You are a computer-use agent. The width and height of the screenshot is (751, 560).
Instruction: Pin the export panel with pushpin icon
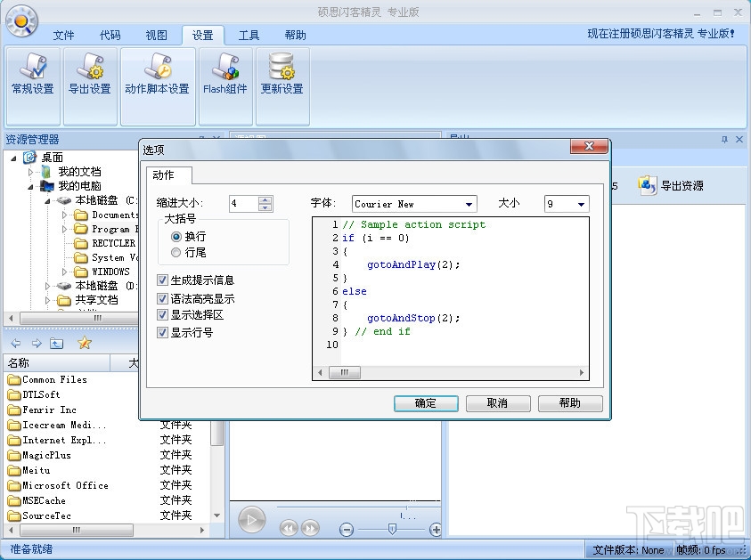tap(724, 139)
